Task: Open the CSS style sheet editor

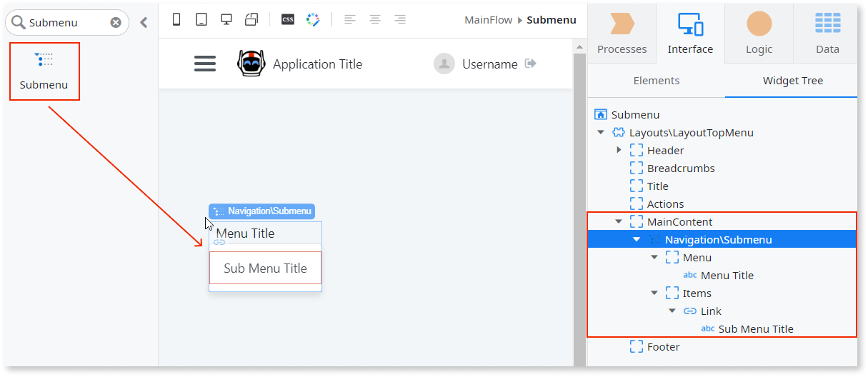Action: coord(288,20)
